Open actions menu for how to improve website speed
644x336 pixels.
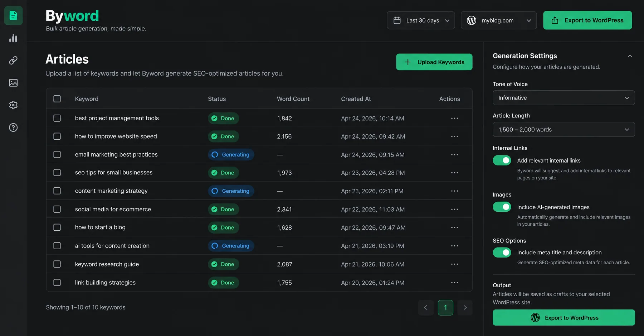click(x=454, y=136)
